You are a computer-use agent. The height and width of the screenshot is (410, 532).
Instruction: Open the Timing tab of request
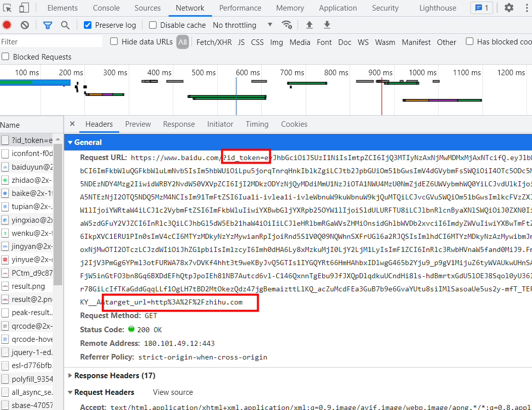pos(257,124)
